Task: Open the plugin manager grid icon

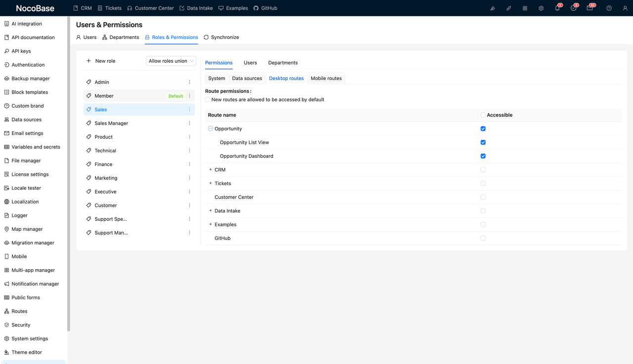Action: (525, 8)
